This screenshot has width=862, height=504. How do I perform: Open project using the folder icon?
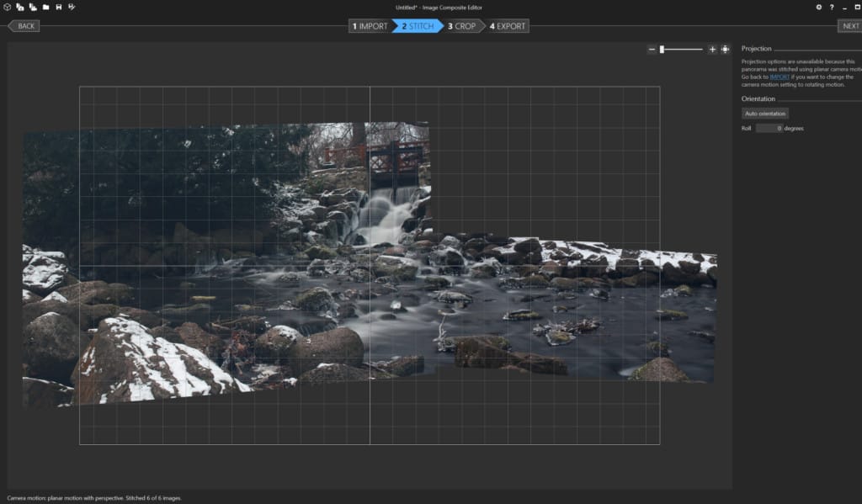point(45,7)
